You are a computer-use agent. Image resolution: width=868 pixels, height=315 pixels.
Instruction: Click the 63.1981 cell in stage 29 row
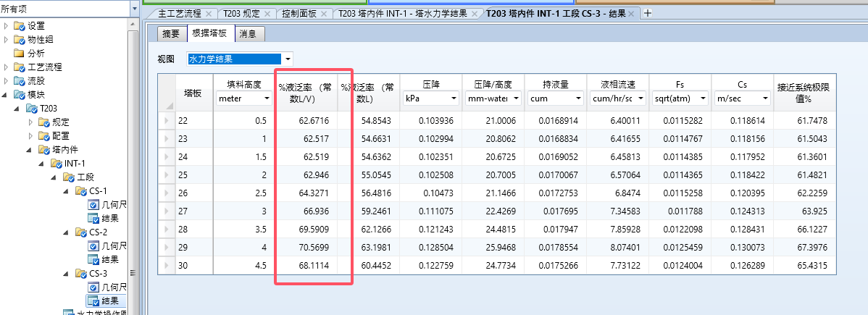pos(369,248)
